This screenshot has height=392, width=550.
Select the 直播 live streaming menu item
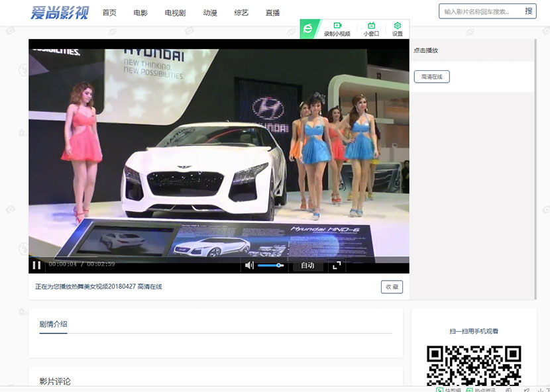(x=272, y=13)
